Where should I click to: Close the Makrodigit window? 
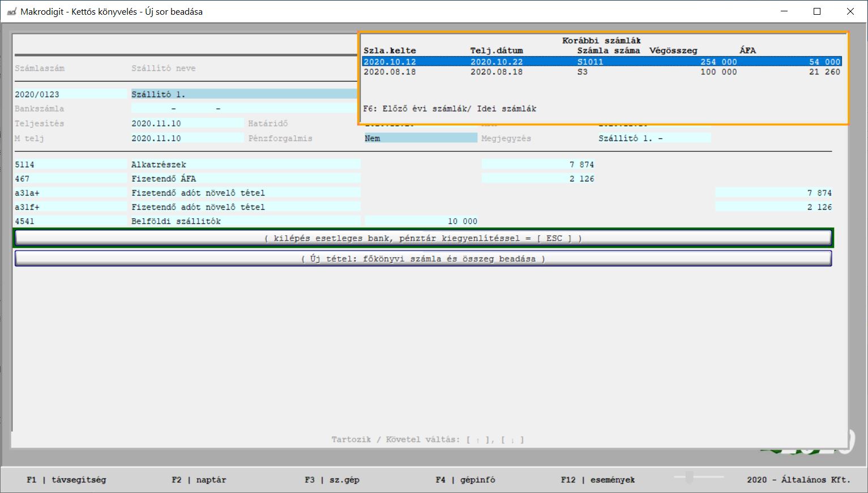pyautogui.click(x=850, y=11)
